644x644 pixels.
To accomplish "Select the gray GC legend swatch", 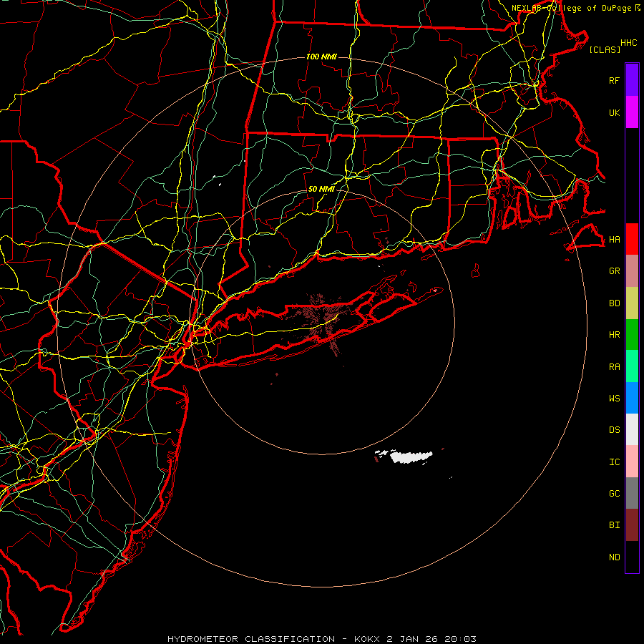I will pyautogui.click(x=632, y=493).
